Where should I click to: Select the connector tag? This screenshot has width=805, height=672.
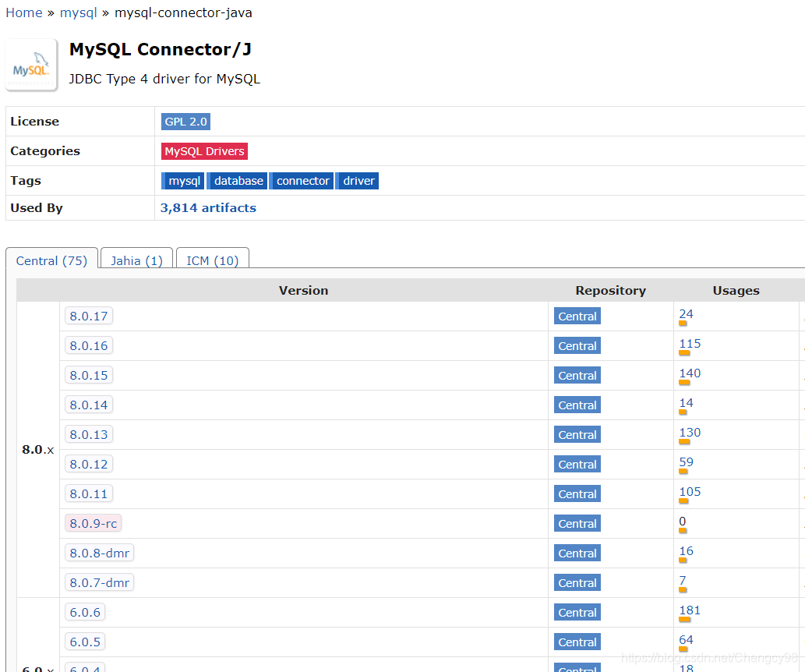[302, 181]
